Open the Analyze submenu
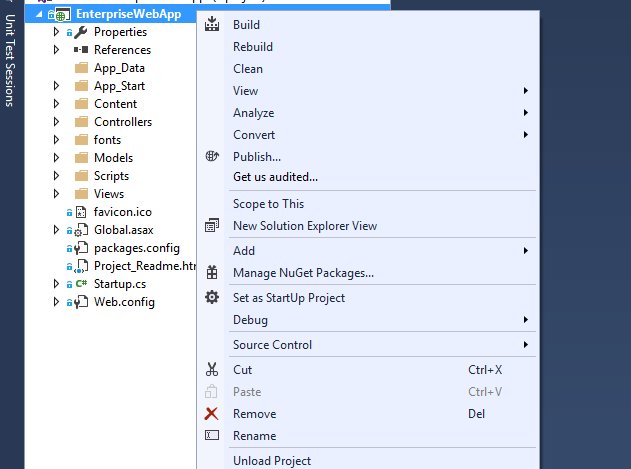631x469 pixels. (x=368, y=113)
